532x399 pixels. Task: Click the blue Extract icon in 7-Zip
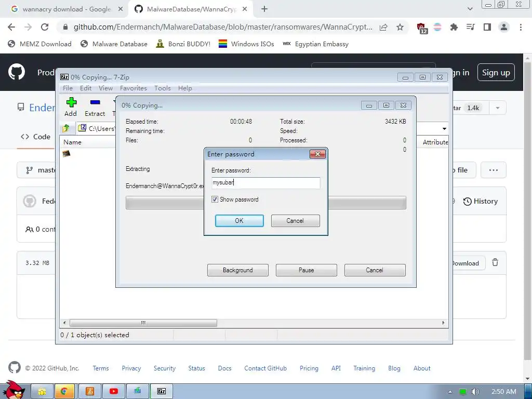(x=95, y=102)
